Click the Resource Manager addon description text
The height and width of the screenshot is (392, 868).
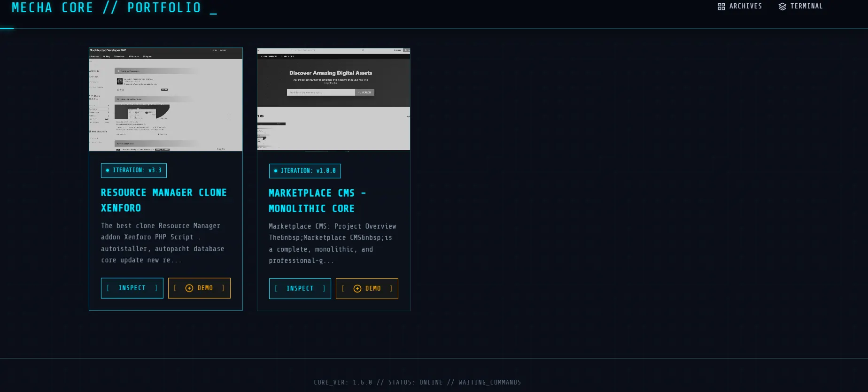click(x=163, y=243)
